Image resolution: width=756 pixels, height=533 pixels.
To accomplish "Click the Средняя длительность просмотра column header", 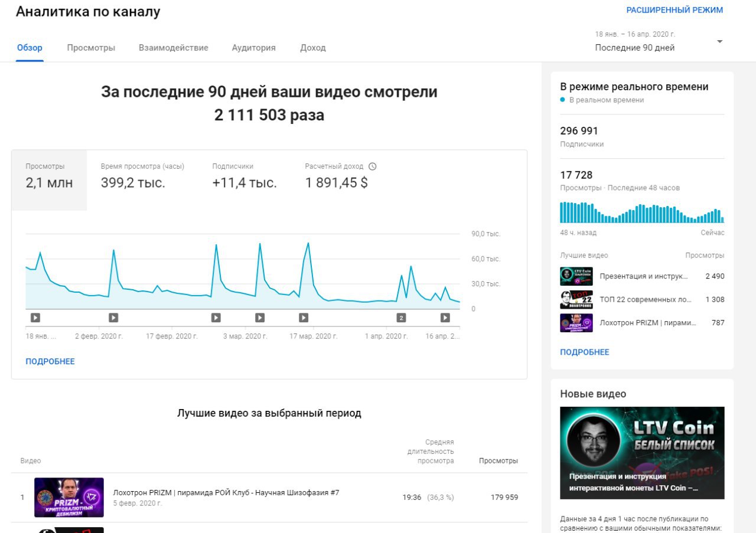I will coord(431,452).
